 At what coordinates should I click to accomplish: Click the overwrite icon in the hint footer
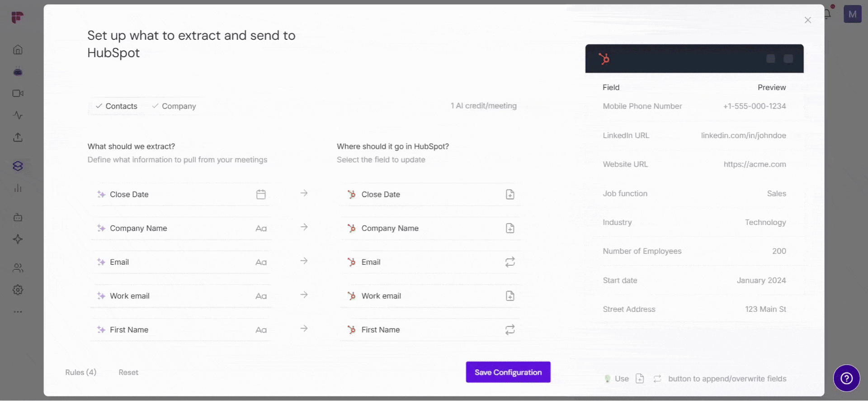pyautogui.click(x=657, y=379)
